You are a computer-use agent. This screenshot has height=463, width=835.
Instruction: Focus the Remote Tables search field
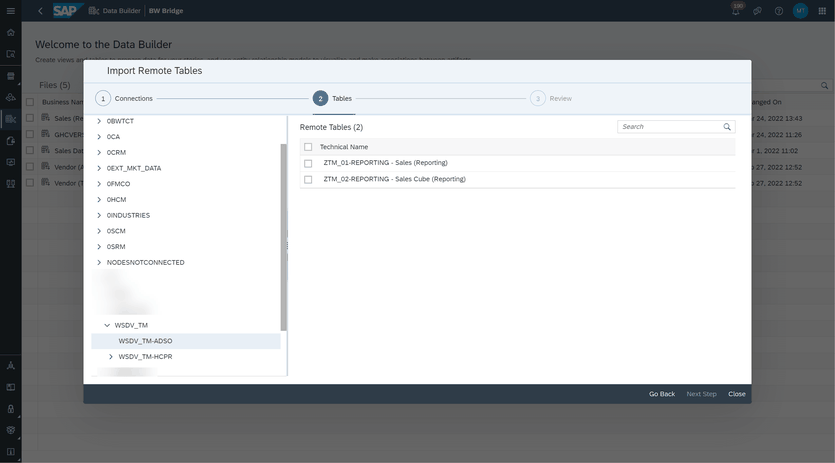[x=671, y=127]
